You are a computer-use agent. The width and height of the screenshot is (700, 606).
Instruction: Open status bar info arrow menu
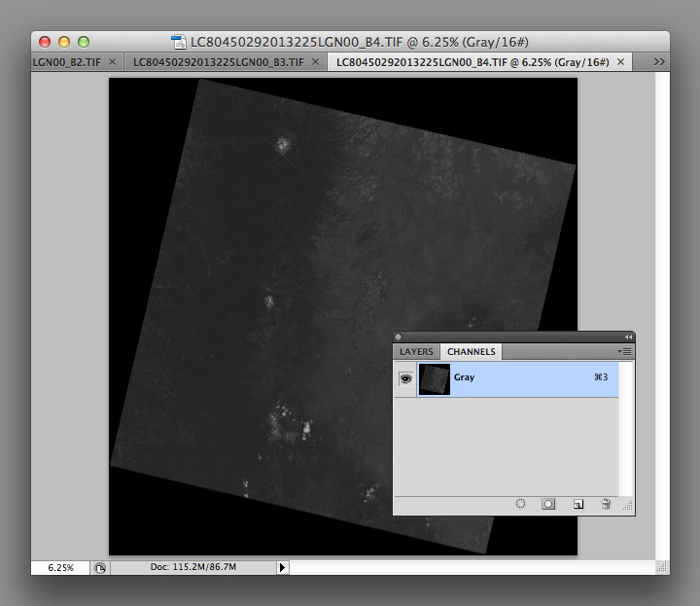[x=282, y=568]
